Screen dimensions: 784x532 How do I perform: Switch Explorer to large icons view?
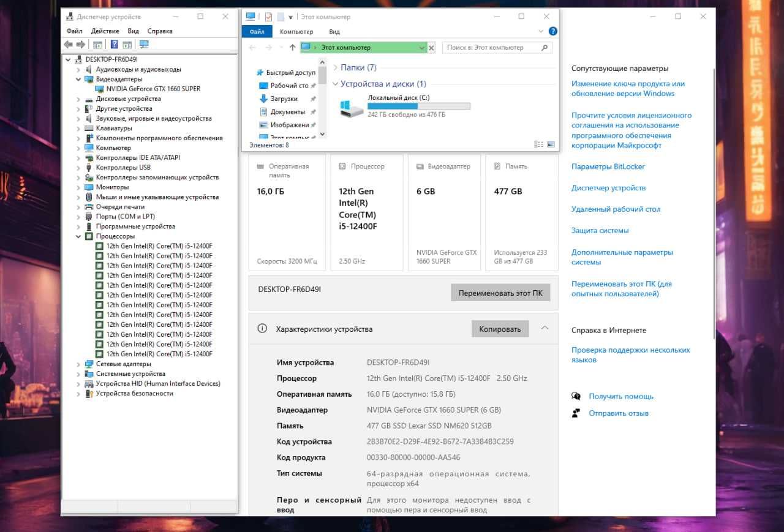551,144
